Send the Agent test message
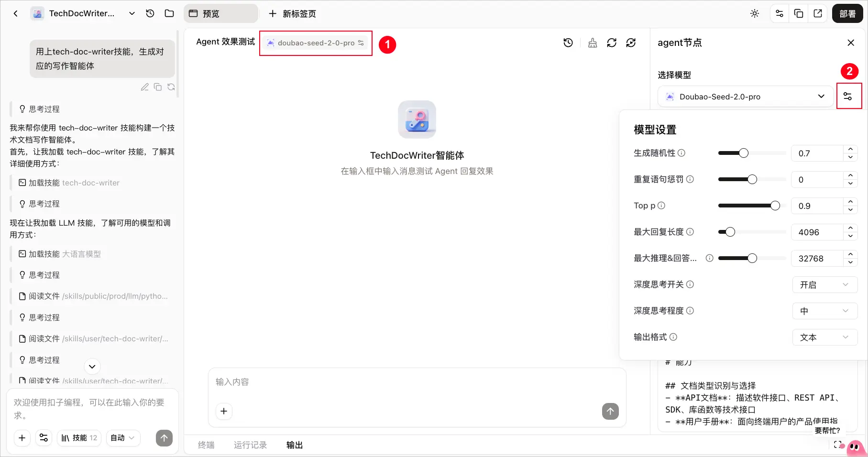The image size is (868, 457). (x=610, y=411)
